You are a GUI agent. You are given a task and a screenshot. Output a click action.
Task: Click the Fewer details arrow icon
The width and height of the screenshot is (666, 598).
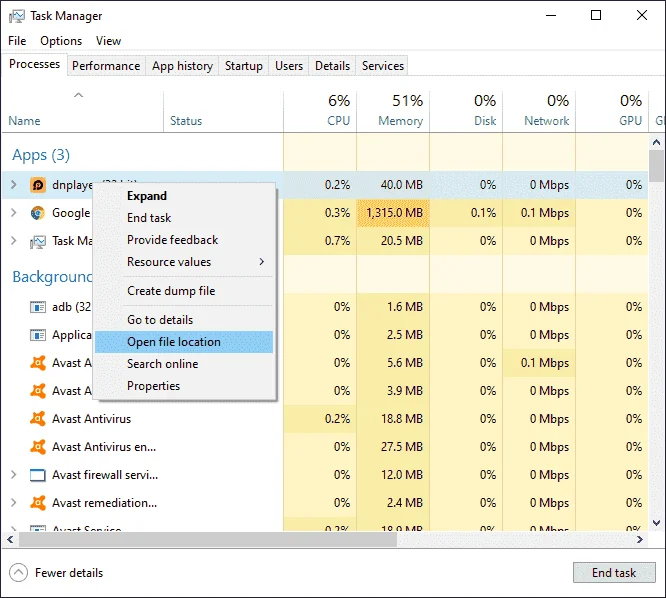pos(18,573)
